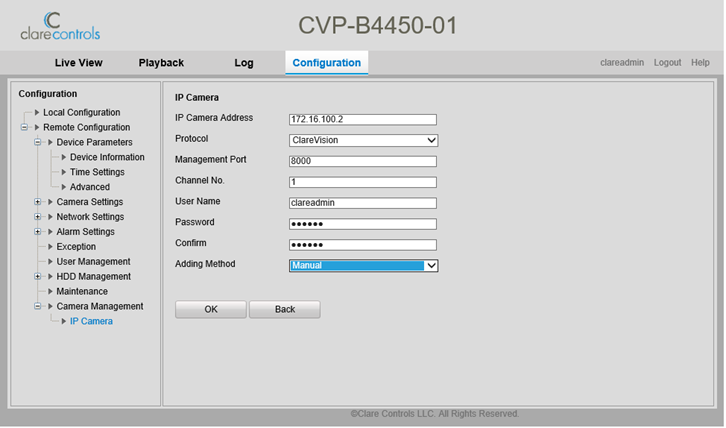Expand the HDD Management node
This screenshot has height=428, width=726.
click(38, 277)
